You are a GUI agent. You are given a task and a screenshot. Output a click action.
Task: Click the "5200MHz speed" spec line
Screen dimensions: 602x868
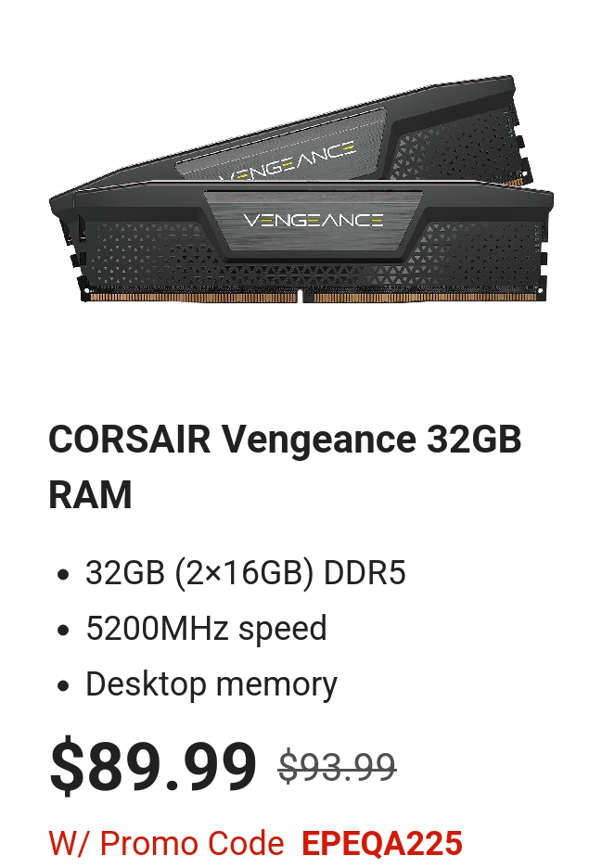pyautogui.click(x=206, y=629)
